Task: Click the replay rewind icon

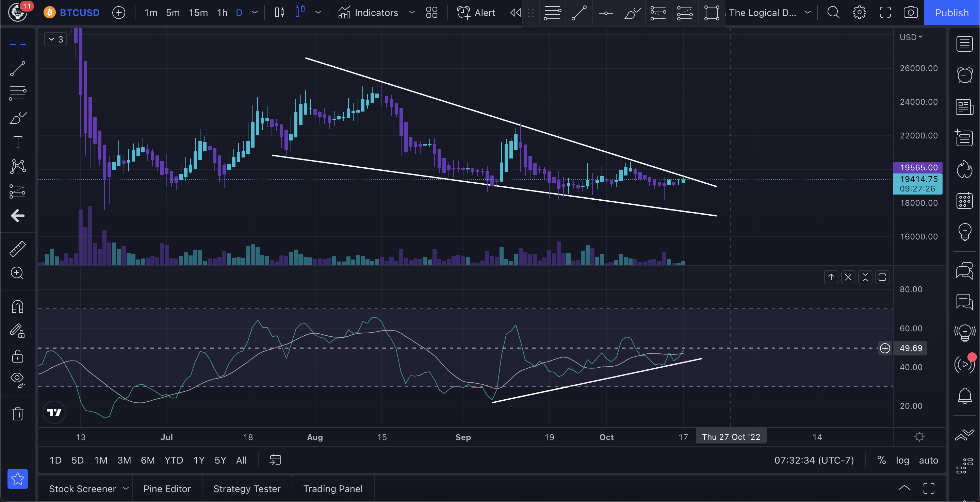Action: tap(516, 13)
